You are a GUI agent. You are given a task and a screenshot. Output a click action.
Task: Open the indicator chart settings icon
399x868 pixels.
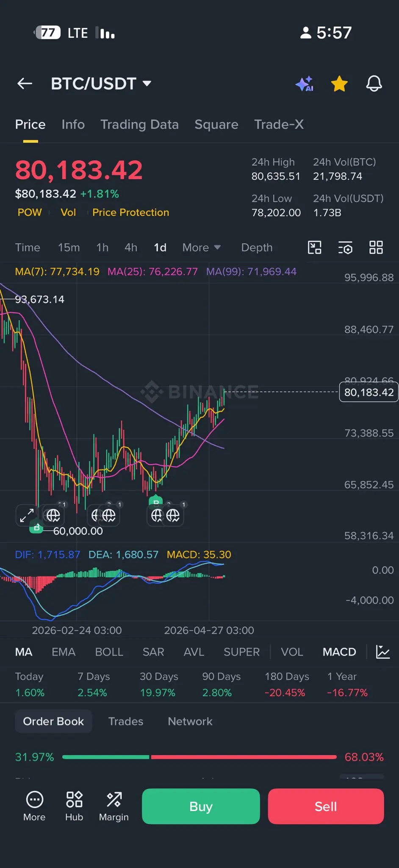[383, 652]
